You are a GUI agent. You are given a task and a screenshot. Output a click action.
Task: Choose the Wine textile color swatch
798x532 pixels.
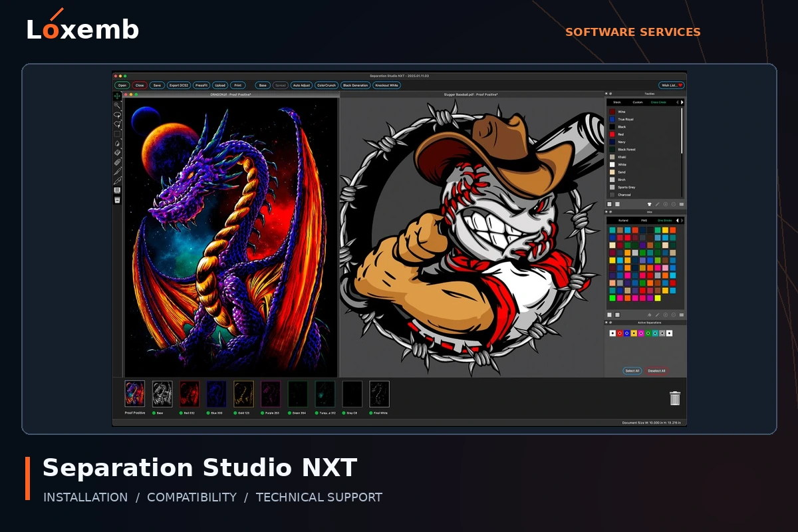point(612,112)
